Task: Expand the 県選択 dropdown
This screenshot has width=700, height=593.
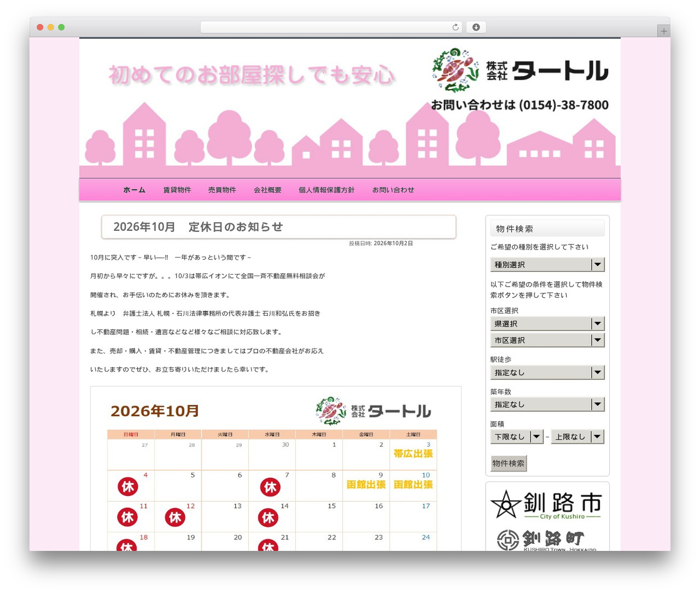Action: coord(547,323)
